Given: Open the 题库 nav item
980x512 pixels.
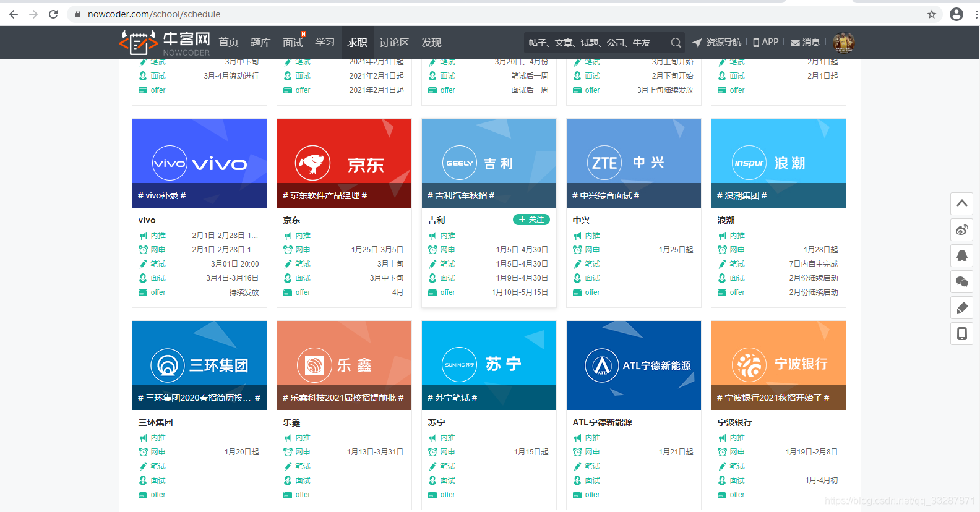Looking at the screenshot, I should click(260, 43).
